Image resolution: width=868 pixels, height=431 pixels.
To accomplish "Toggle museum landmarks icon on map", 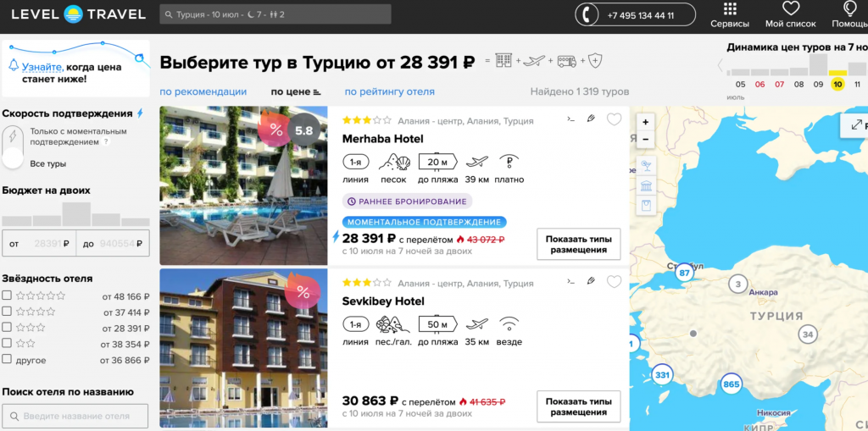I will point(646,185).
